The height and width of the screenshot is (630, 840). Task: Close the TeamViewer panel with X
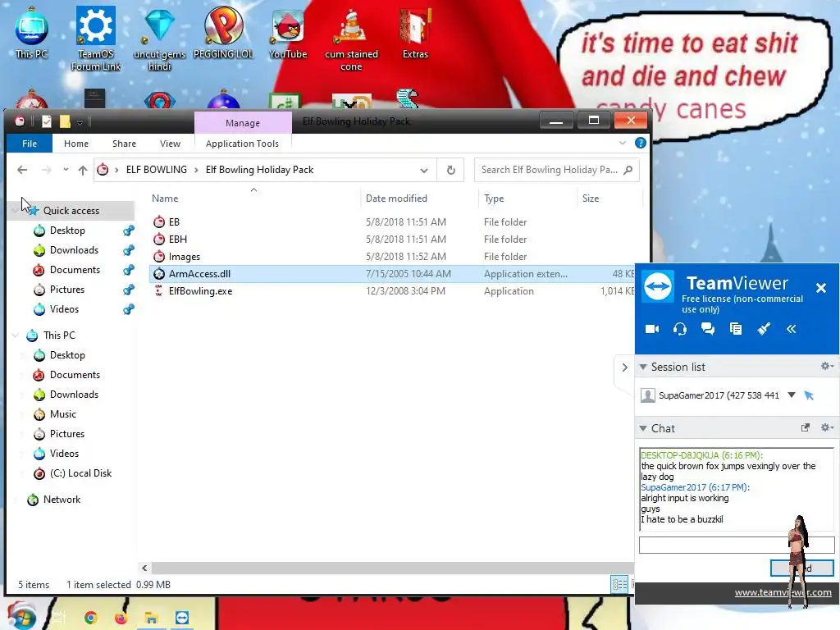820,288
